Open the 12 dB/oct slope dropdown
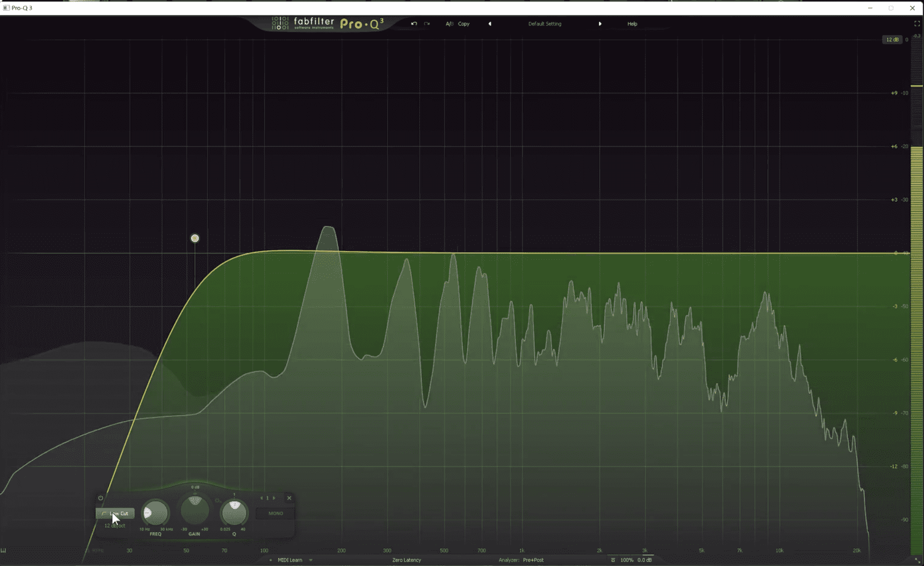Image resolution: width=924 pixels, height=566 pixels. tap(115, 526)
